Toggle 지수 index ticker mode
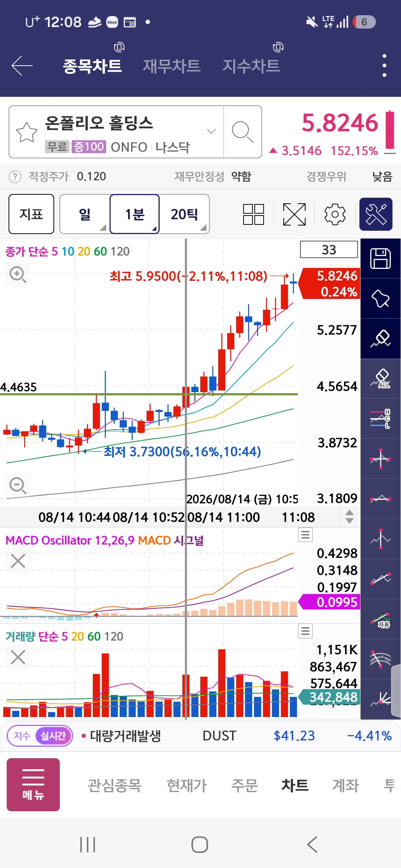 22,736
